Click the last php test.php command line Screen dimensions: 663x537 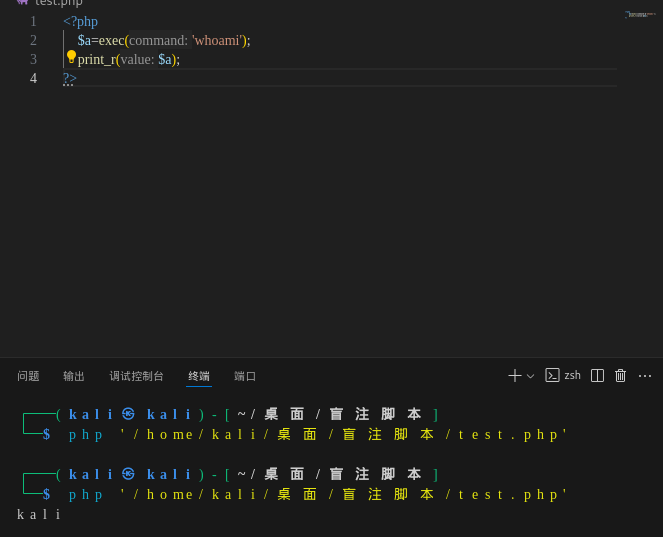[x=317, y=494]
